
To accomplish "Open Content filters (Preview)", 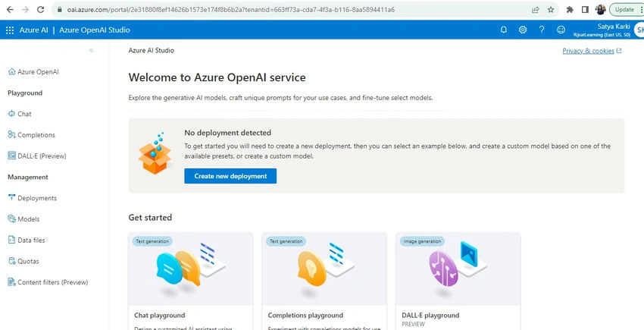I will pyautogui.click(x=48, y=282).
